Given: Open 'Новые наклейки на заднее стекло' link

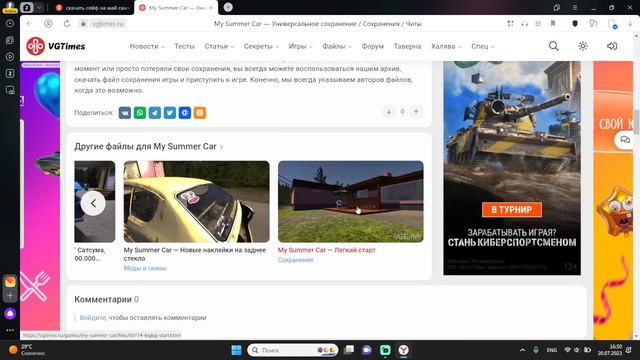Looking at the screenshot, I should coord(195,254).
